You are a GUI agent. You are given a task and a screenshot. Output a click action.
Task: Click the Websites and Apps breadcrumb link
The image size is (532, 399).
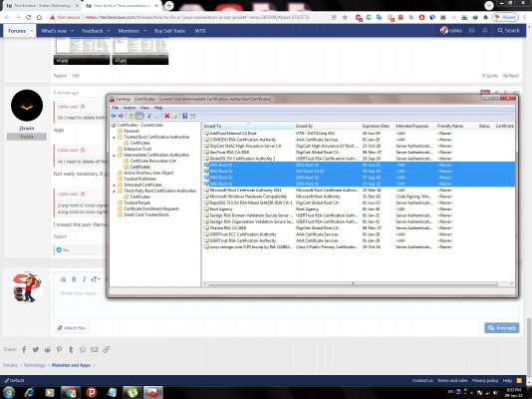[71, 366]
